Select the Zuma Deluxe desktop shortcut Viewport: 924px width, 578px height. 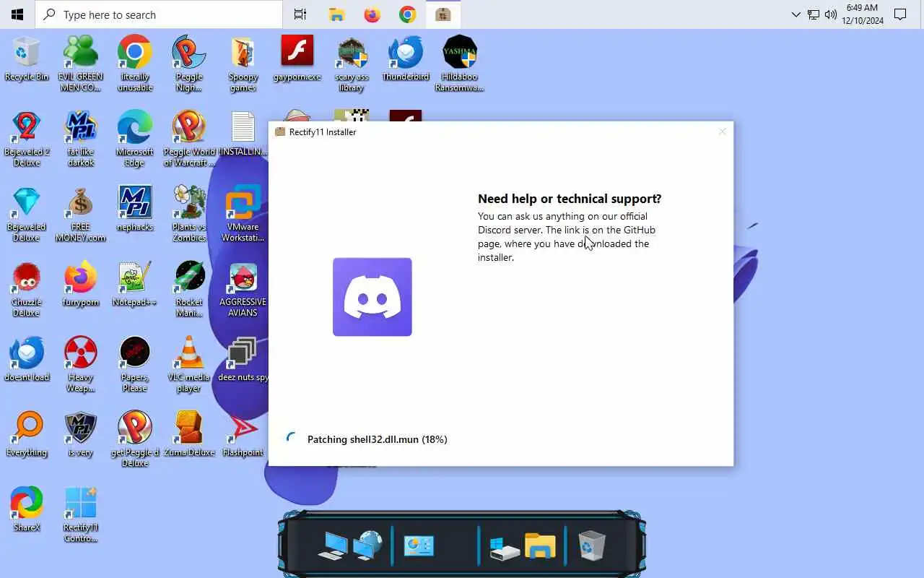pyautogui.click(x=189, y=435)
